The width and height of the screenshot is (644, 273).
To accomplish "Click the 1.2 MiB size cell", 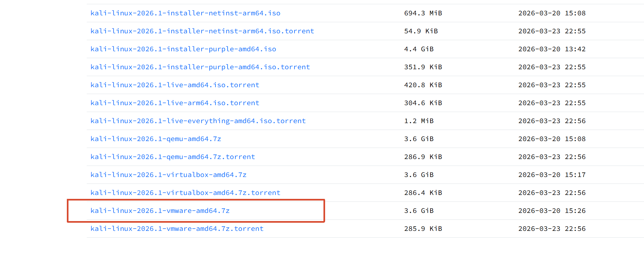I will click(419, 121).
